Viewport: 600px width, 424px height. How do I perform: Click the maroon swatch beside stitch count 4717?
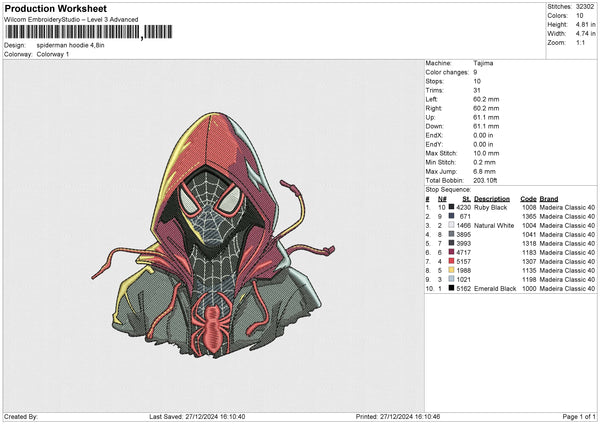click(452, 252)
